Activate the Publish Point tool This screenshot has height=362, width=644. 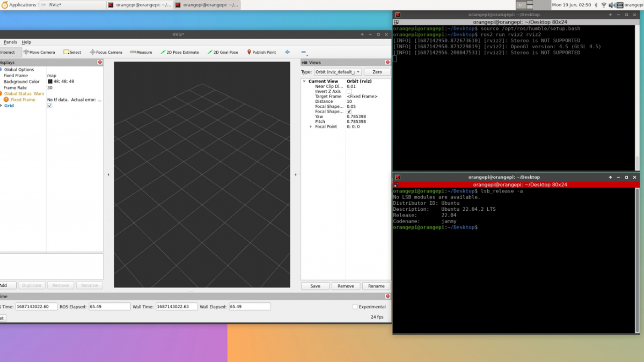261,52
